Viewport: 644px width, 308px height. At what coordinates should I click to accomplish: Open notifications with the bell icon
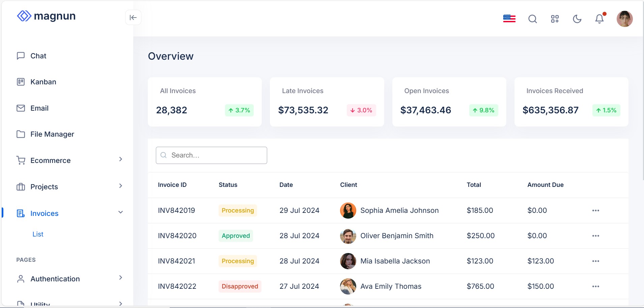[599, 19]
